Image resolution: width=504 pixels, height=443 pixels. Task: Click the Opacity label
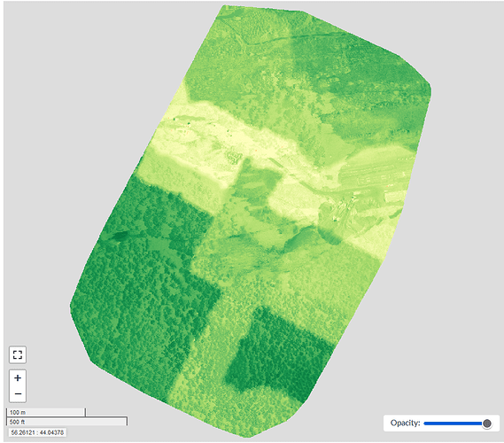tap(405, 424)
